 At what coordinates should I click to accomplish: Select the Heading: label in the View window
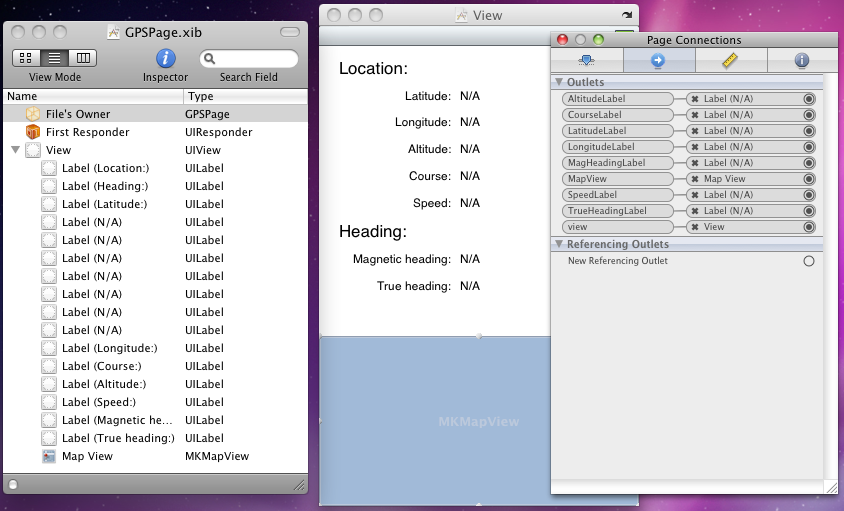coord(373,232)
